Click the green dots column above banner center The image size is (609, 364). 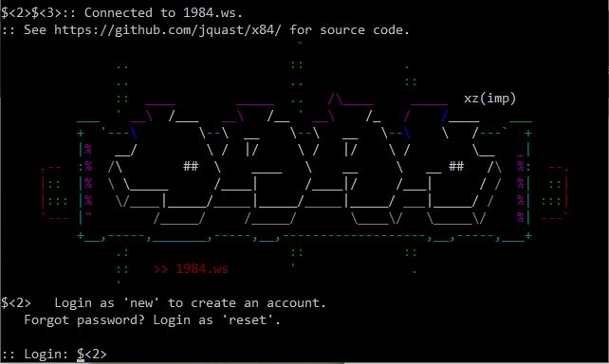(297, 82)
